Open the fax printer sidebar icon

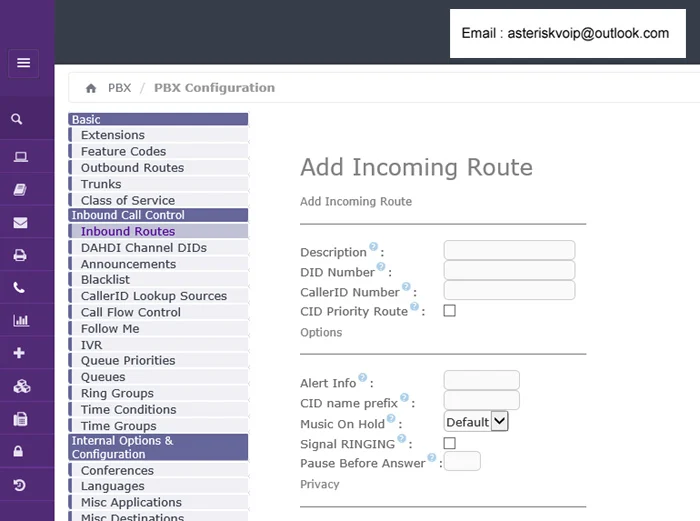pyautogui.click(x=20, y=255)
